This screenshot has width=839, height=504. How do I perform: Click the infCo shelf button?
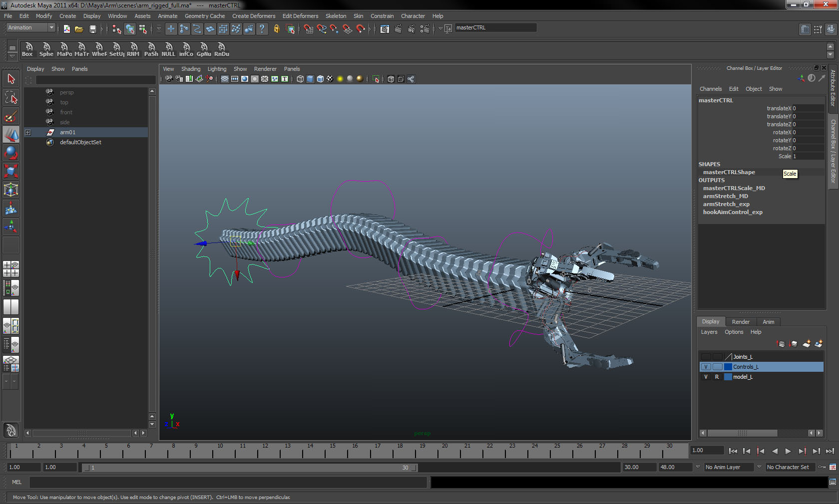click(x=186, y=49)
